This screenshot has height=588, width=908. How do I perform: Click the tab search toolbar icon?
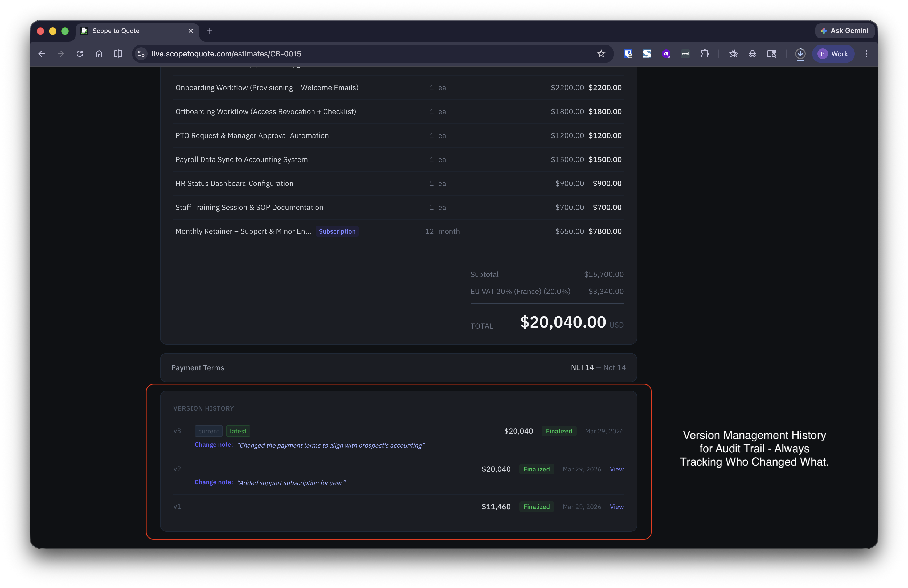[x=771, y=54]
